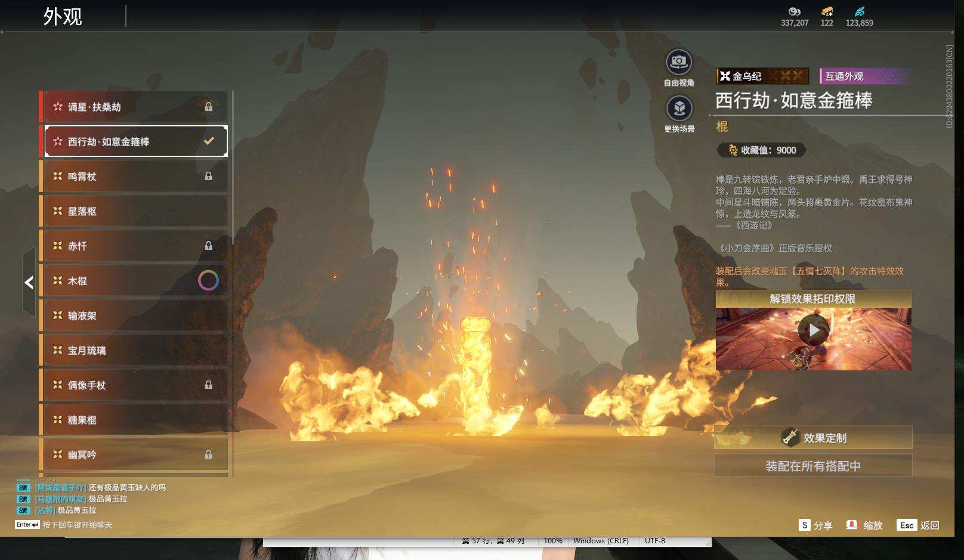The image size is (964, 560).
Task: Click the 按下回车键开始聊天 chat input
Action: click(78, 525)
